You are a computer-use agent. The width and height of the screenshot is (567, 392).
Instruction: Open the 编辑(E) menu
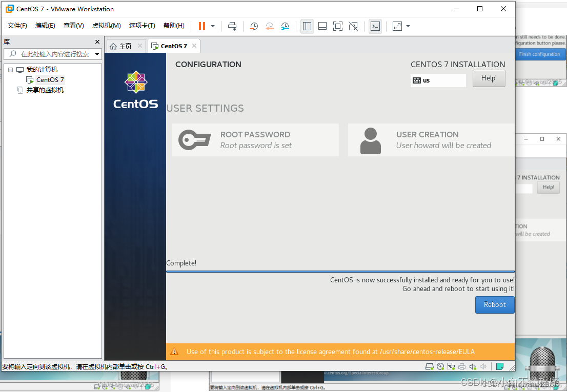click(45, 25)
